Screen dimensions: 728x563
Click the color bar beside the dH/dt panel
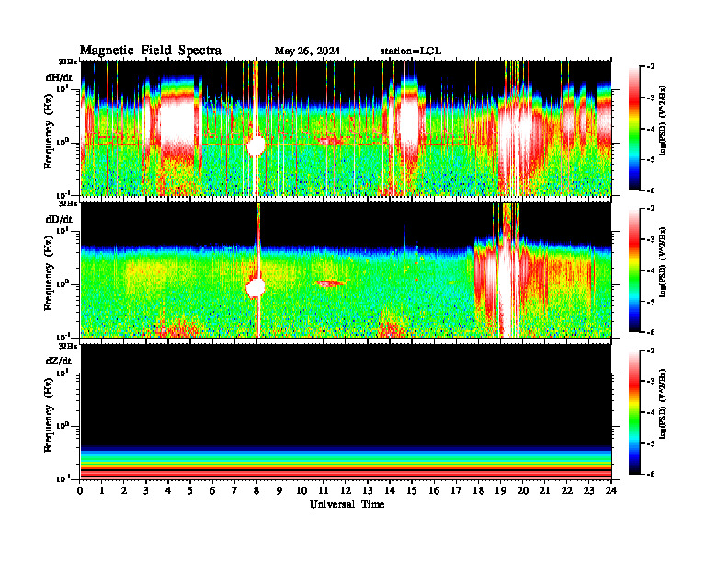(x=634, y=129)
